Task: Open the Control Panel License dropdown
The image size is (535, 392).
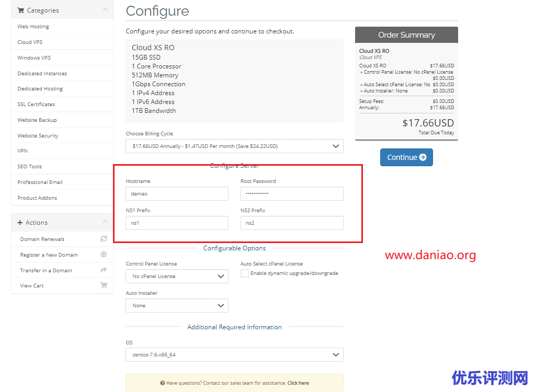Action: 177,276
